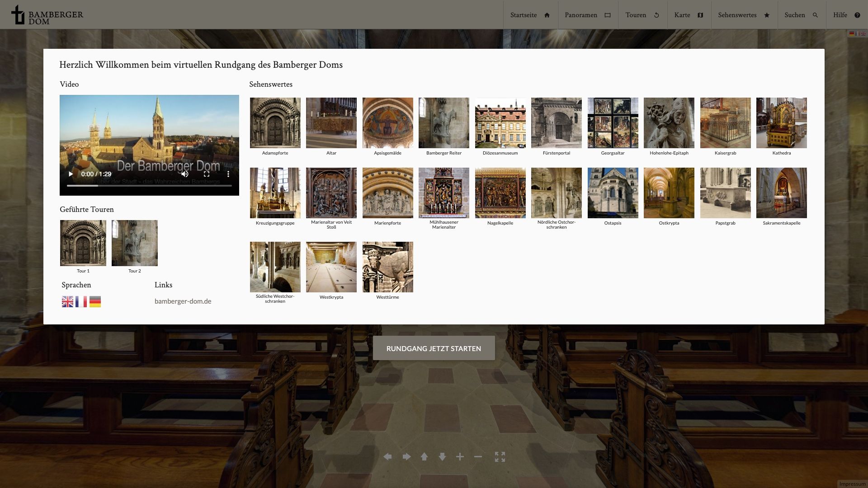This screenshot has height=488, width=868.
Task: Toggle panorama fullscreen icon
Action: tap(500, 457)
